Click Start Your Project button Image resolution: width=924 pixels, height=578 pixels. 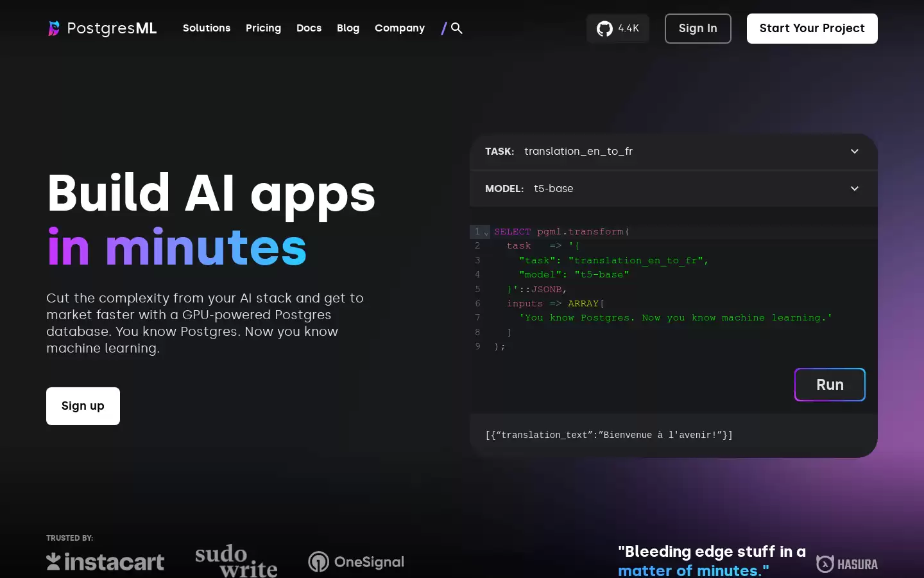pos(812,28)
